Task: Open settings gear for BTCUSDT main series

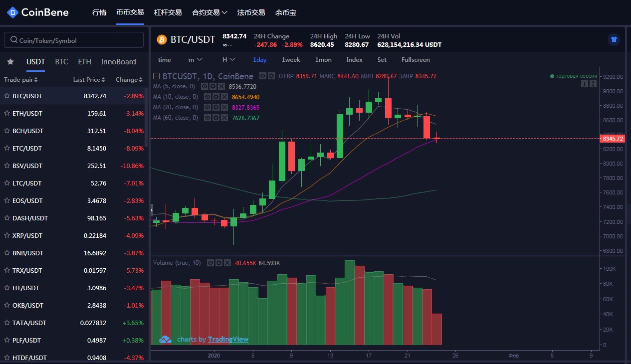Action: pyautogui.click(x=271, y=76)
